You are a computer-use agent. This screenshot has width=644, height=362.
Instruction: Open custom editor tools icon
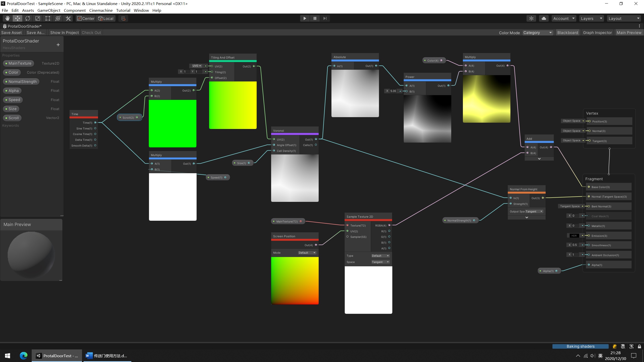click(x=68, y=18)
